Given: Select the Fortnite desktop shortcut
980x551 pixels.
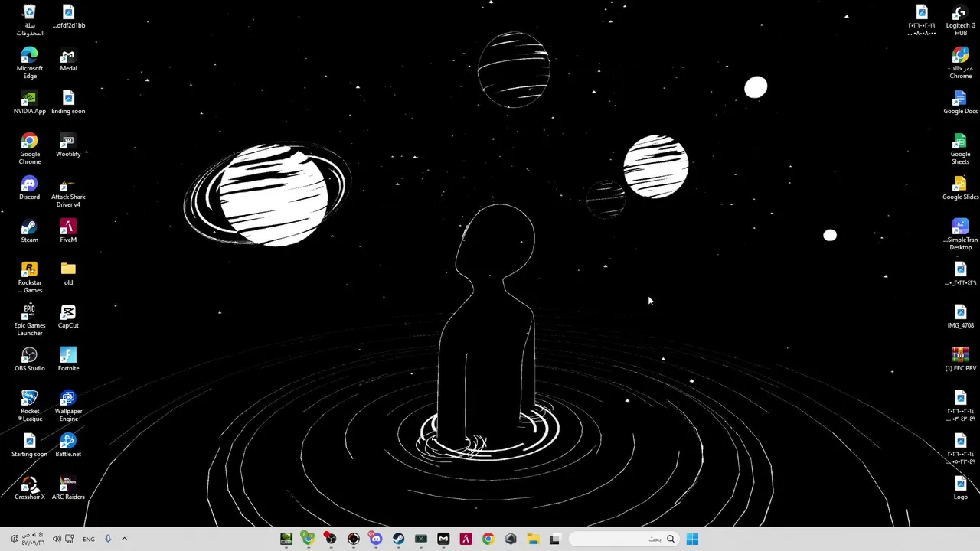Looking at the screenshot, I should (68, 360).
